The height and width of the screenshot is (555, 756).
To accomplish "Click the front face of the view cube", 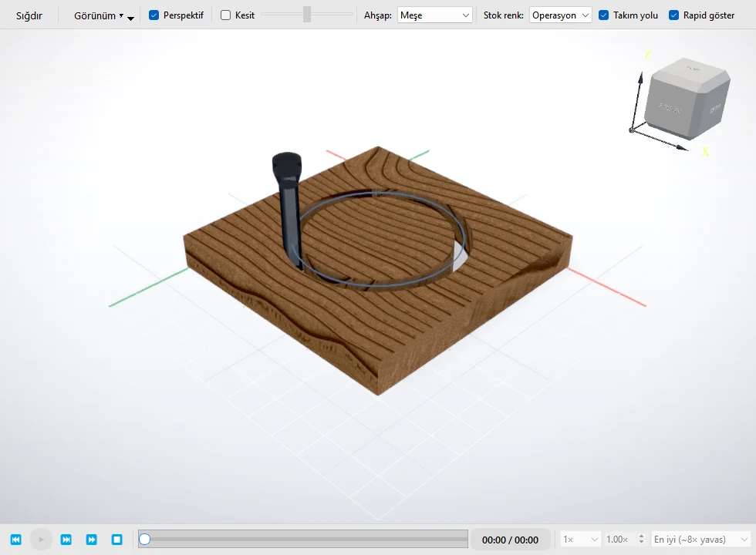I will click(671, 109).
